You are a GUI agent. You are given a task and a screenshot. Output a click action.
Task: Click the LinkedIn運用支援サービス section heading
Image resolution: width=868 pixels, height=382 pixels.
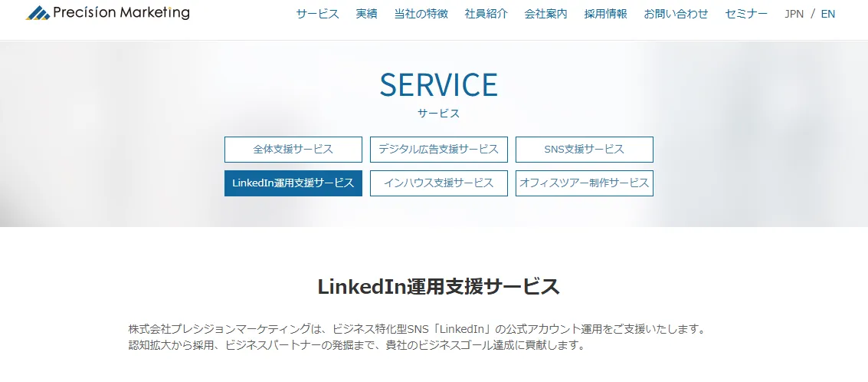[438, 287]
